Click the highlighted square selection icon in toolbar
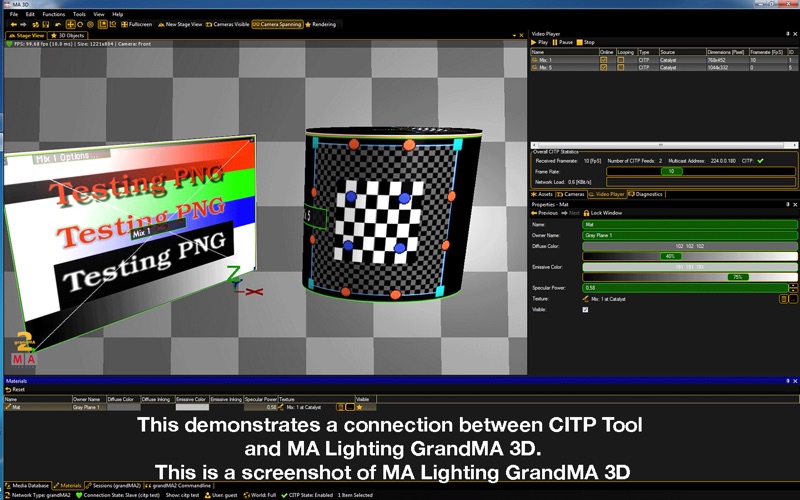 click(103, 24)
